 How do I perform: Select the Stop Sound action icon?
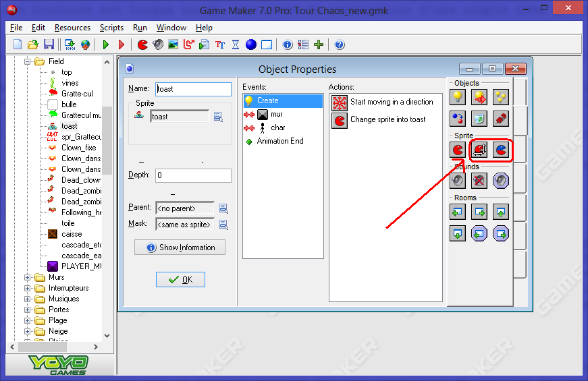(x=479, y=181)
